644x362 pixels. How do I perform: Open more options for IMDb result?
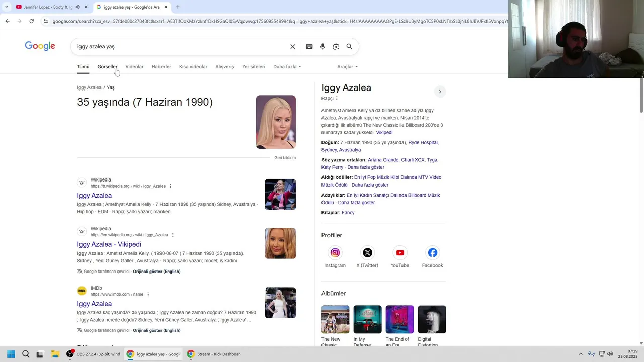point(148,294)
